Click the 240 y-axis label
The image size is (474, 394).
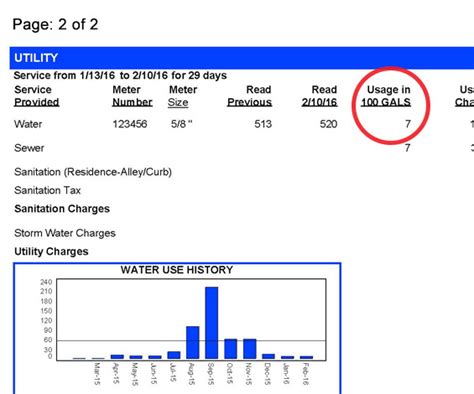pyautogui.click(x=46, y=282)
